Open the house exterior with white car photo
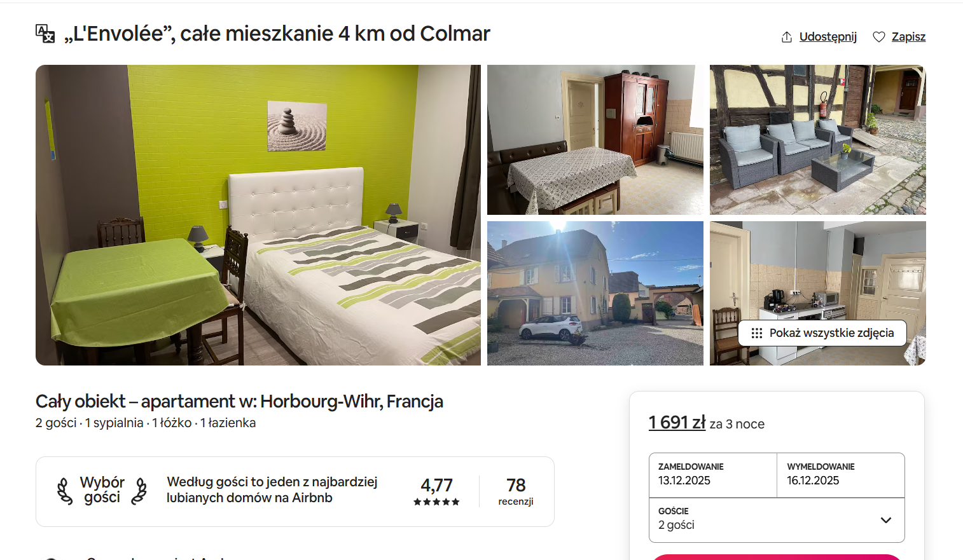963x560 pixels. pos(595,293)
